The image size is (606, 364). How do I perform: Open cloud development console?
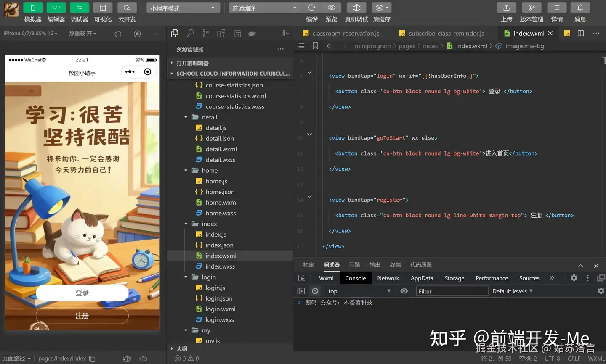[127, 8]
